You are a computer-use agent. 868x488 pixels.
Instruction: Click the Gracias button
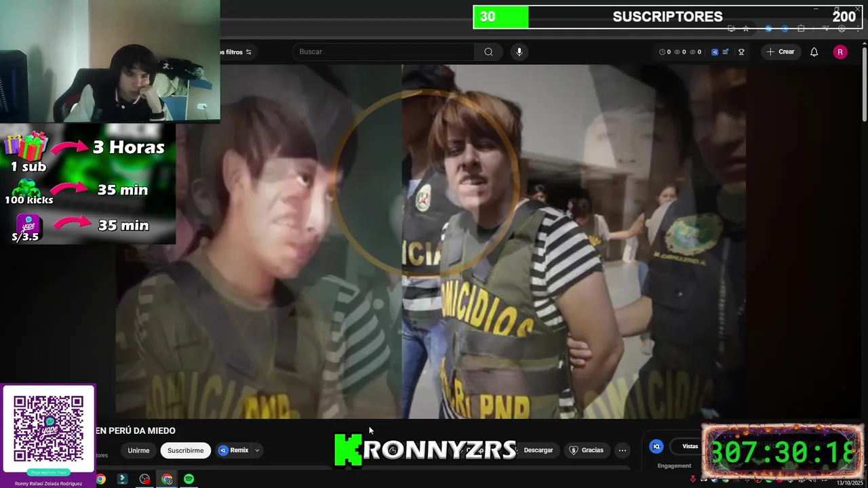[587, 450]
